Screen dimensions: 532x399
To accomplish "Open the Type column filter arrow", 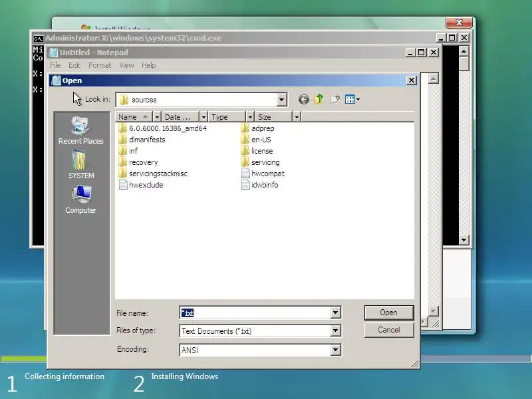I will [250, 117].
